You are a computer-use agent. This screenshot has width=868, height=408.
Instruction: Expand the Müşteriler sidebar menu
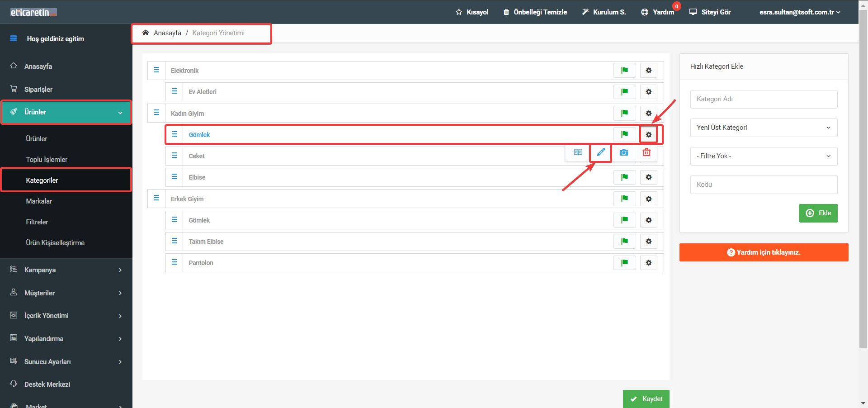[x=66, y=293]
